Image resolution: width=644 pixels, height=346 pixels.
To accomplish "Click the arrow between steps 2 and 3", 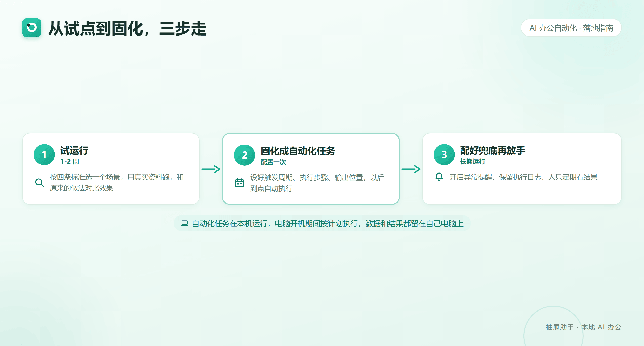I will pos(411,169).
